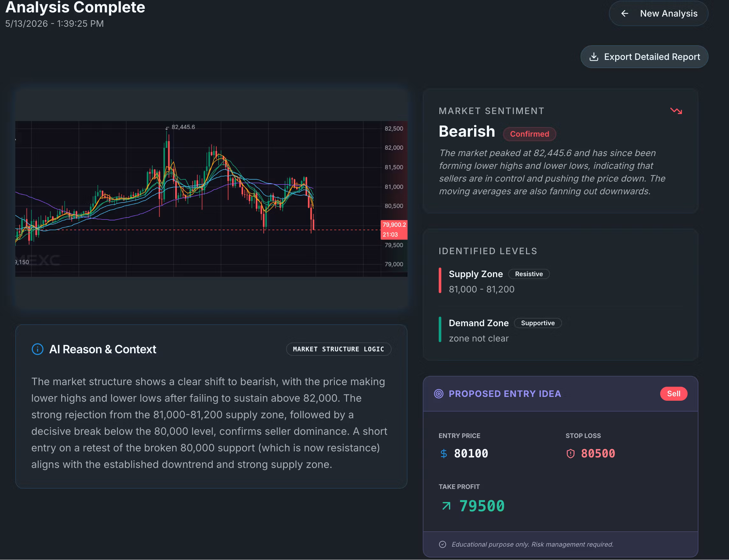
Task: Click the red Sell badge
Action: [x=673, y=394]
